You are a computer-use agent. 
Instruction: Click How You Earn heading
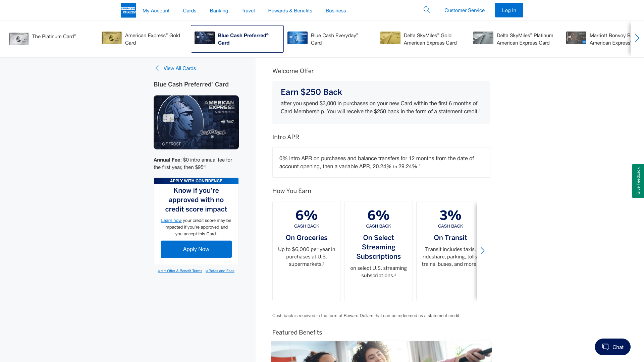tap(292, 191)
